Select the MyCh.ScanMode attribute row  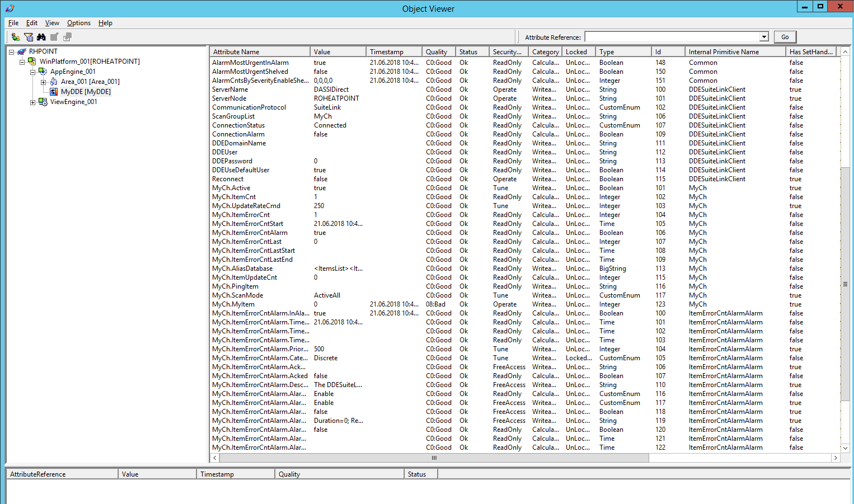click(237, 295)
